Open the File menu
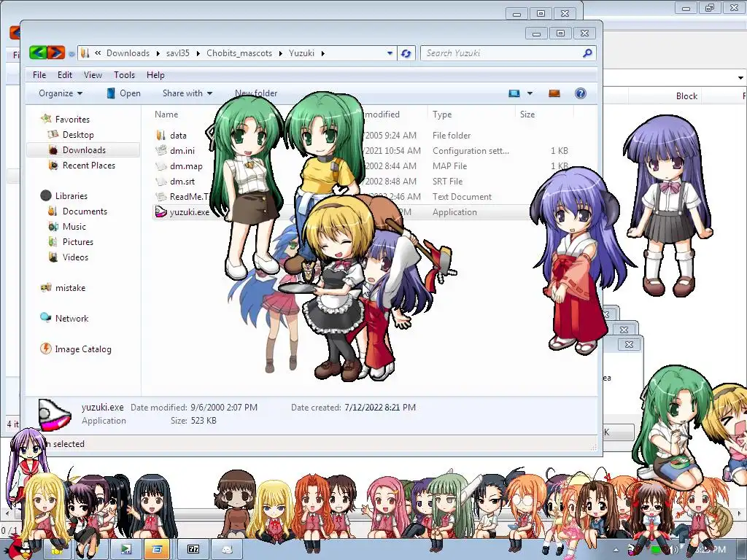The width and height of the screenshot is (747, 560). coord(39,75)
